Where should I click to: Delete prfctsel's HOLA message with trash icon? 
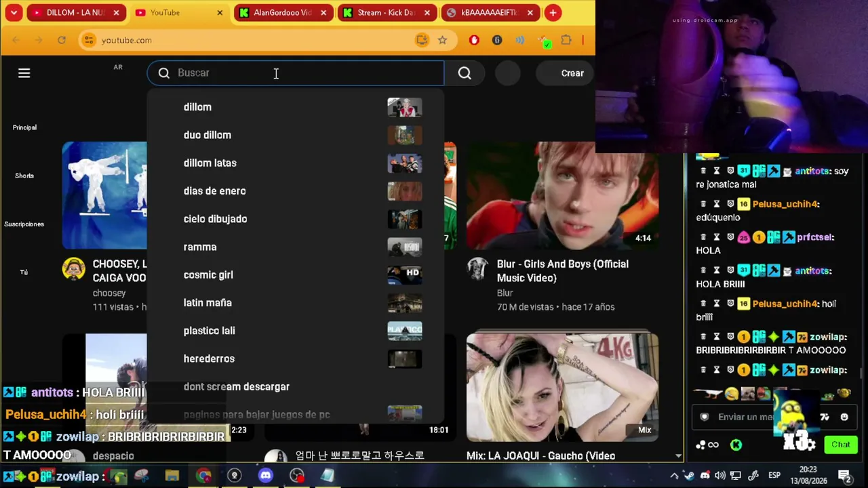point(703,237)
